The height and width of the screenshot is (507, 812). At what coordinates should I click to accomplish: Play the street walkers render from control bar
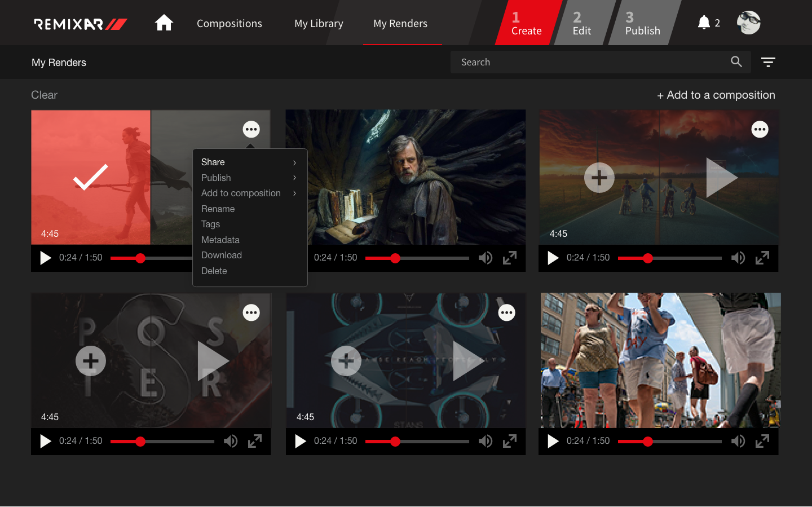[x=553, y=441]
